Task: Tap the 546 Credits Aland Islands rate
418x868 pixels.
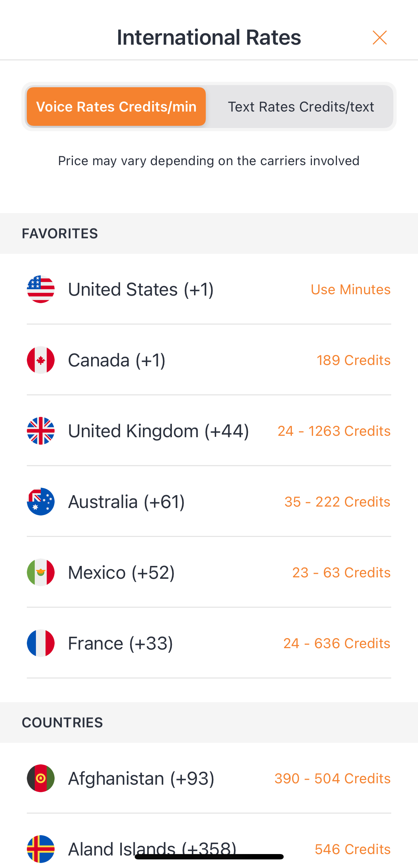Action: [352, 849]
